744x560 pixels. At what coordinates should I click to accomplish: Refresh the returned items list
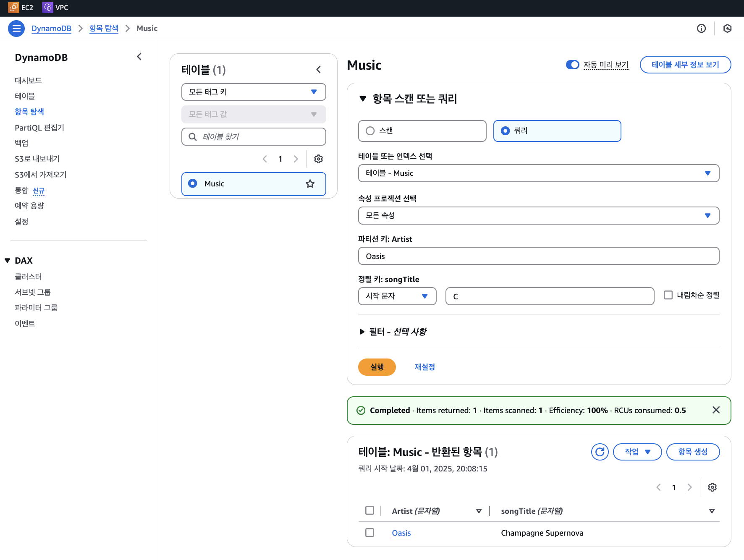point(600,452)
